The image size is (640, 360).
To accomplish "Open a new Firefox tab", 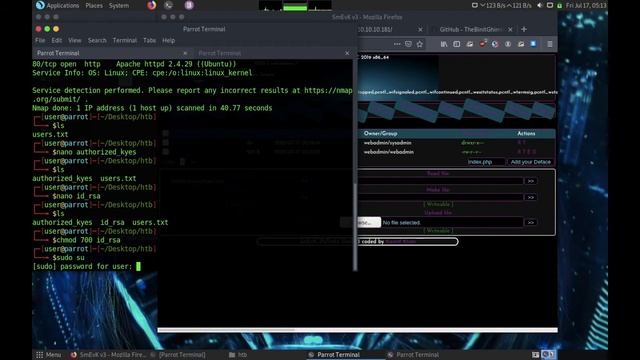I will (x=524, y=29).
